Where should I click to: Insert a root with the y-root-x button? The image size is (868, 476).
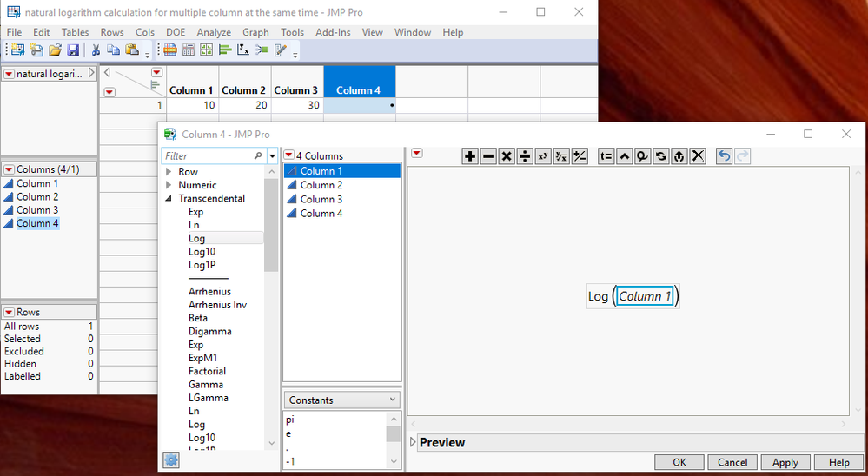pos(561,156)
